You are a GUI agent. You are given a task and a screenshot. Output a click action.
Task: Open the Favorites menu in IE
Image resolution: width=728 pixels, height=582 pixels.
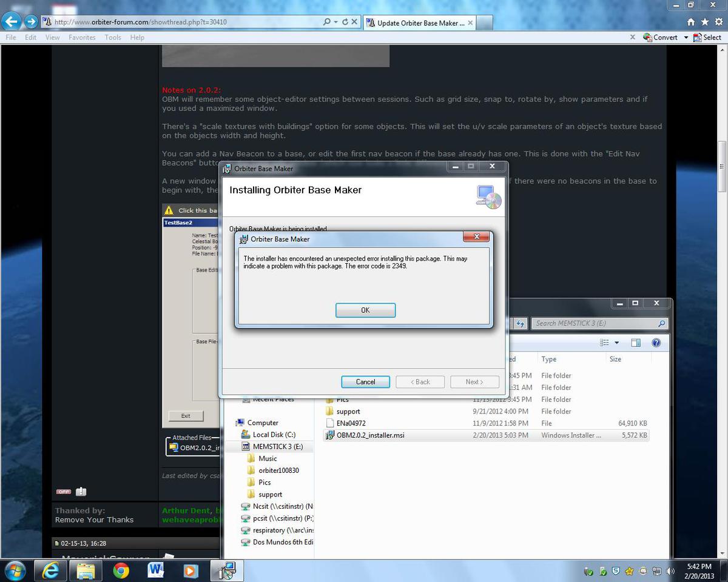[x=82, y=37]
